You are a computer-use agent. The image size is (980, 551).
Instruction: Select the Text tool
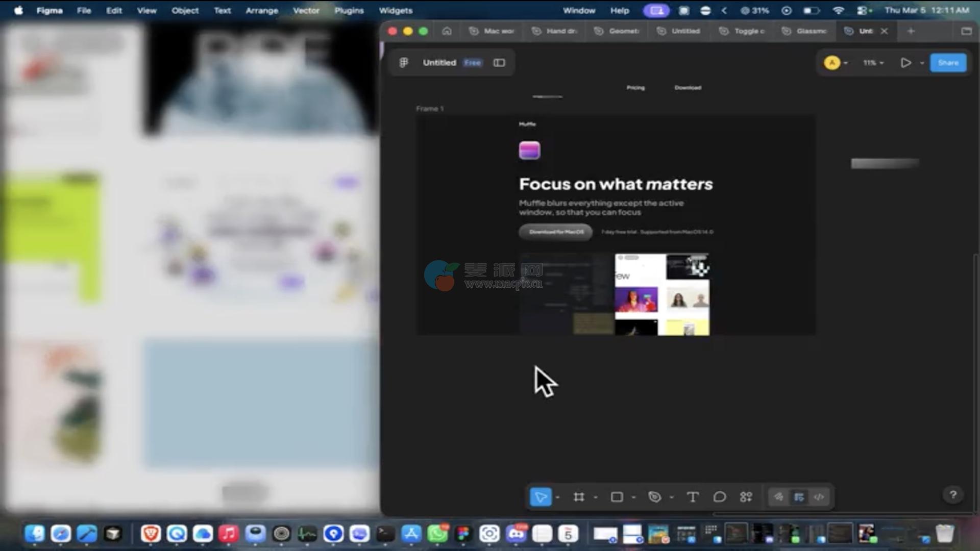693,497
